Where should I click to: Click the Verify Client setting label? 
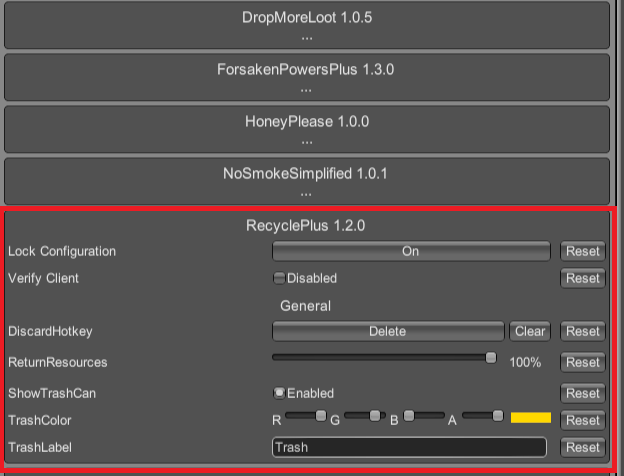coord(43,278)
